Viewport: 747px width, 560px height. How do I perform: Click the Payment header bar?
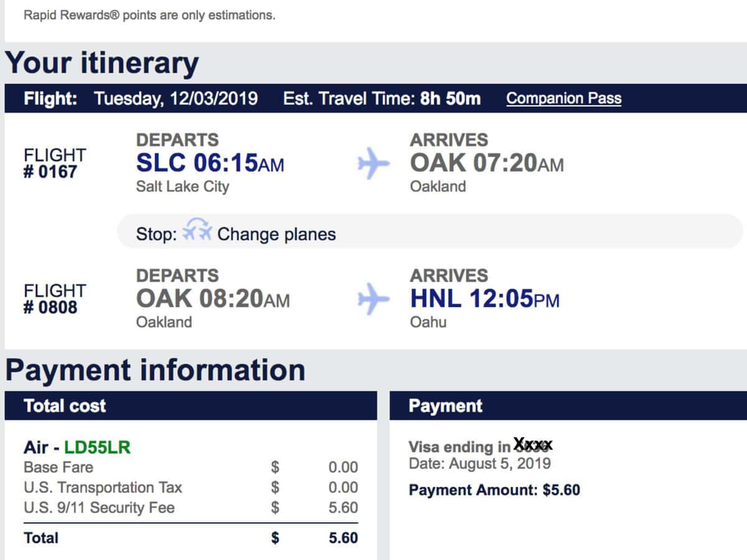point(568,406)
